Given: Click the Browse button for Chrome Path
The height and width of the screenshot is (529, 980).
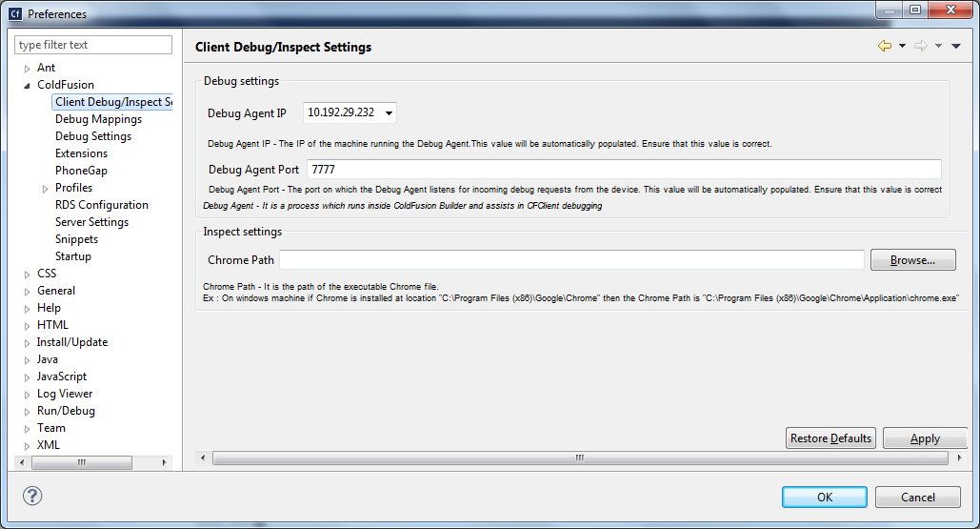Looking at the screenshot, I should (912, 259).
